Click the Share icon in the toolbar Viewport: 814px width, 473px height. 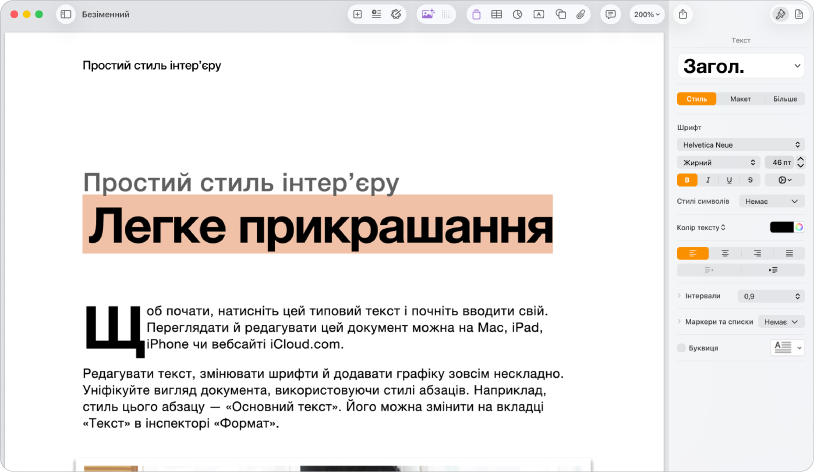coord(683,15)
